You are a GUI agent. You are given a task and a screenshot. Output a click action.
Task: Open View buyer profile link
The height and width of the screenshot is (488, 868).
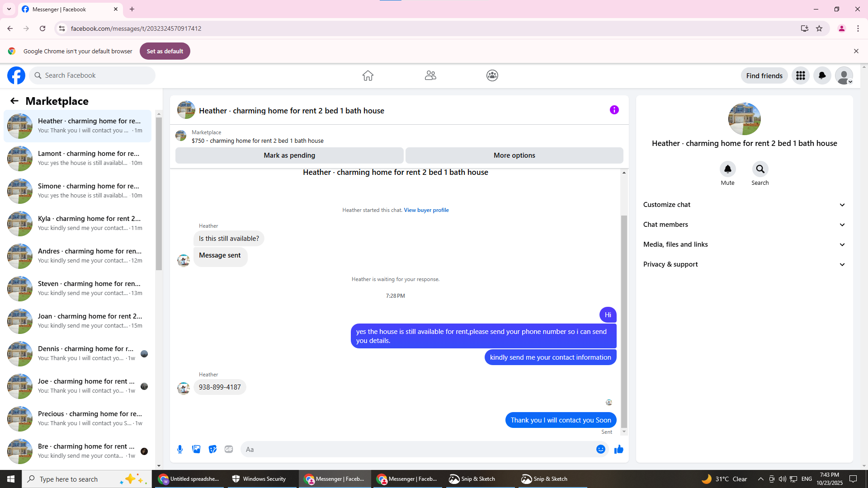pos(426,210)
